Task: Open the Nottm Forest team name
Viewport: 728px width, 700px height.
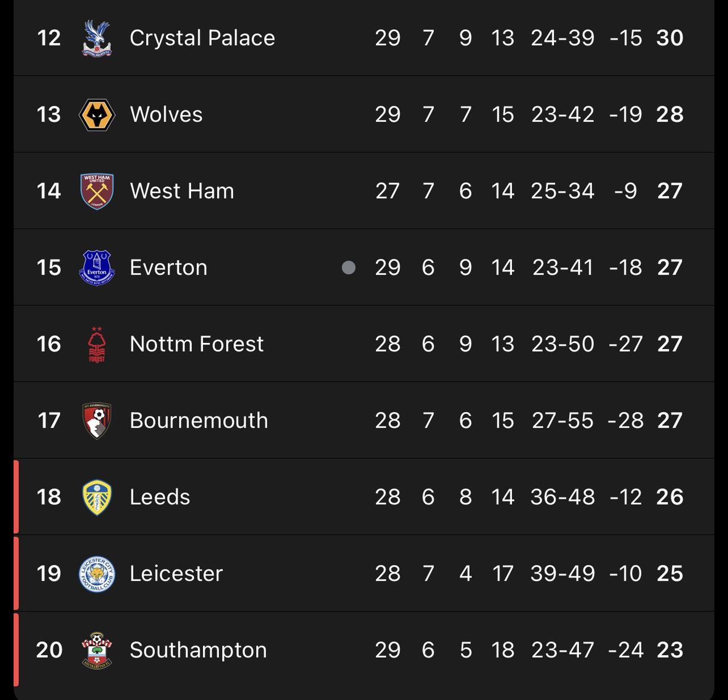Action: 197,344
